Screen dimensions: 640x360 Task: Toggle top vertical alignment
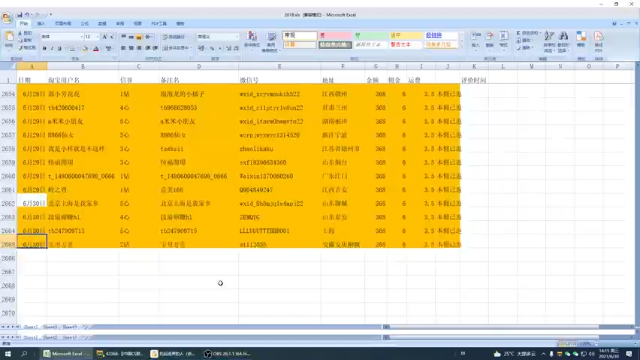pos(123,37)
